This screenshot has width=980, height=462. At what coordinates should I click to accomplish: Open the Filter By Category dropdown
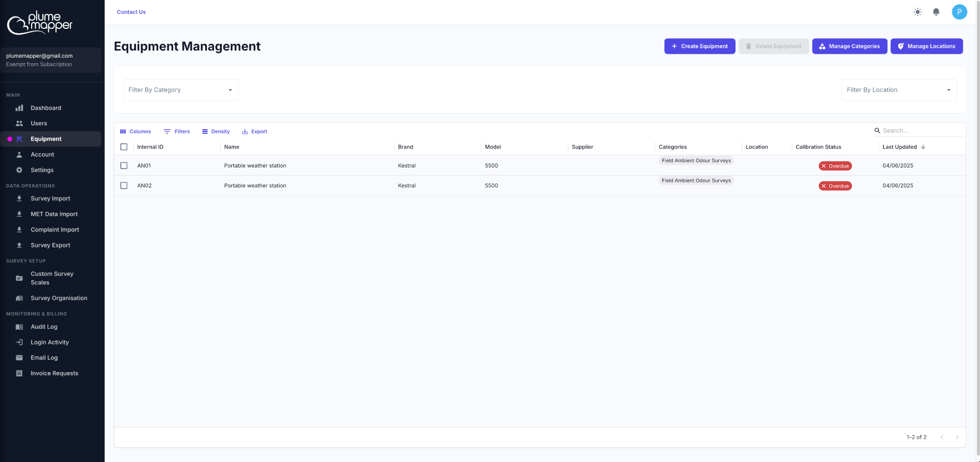181,90
